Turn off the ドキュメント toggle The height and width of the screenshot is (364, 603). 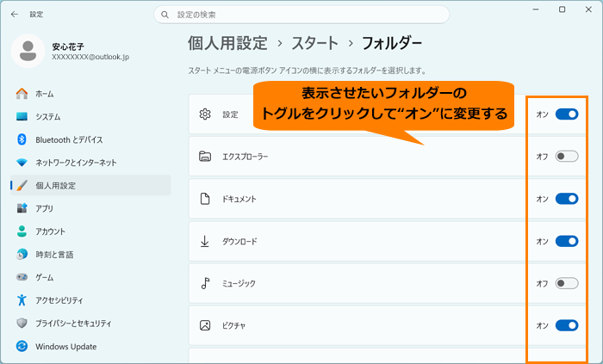567,199
